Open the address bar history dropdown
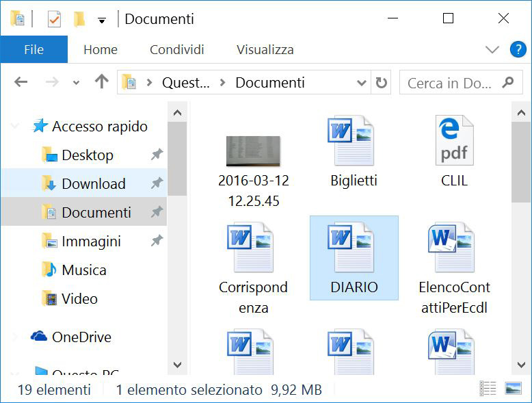Screen dimensions: 532x403 (362, 83)
